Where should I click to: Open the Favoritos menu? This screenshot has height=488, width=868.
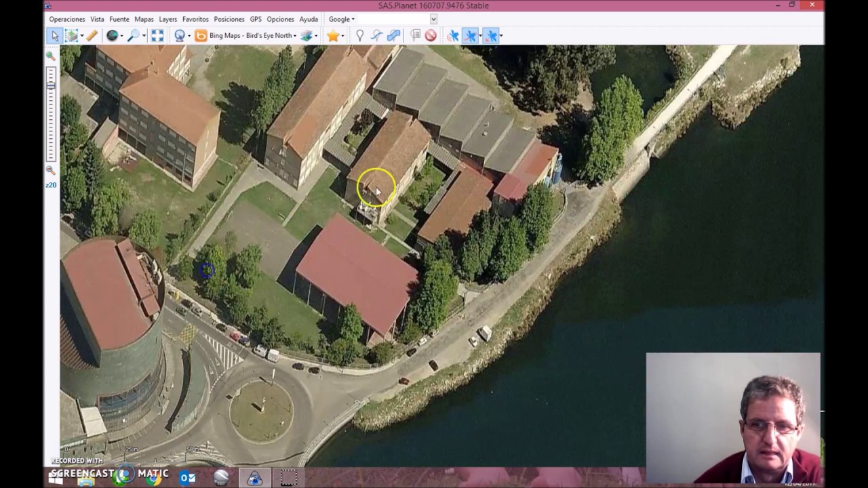(195, 19)
